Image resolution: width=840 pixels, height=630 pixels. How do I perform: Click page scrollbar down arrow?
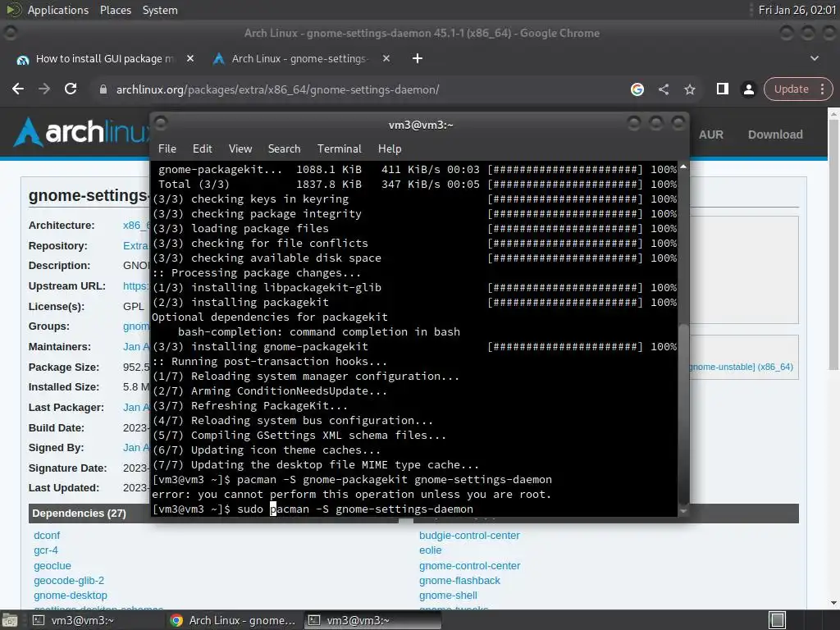[833, 603]
